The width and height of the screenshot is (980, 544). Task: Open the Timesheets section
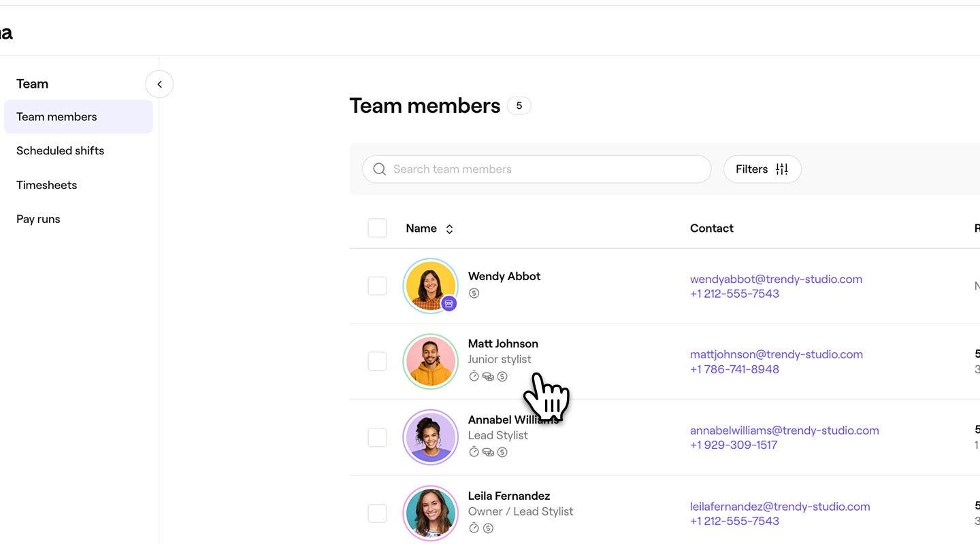tap(46, 183)
